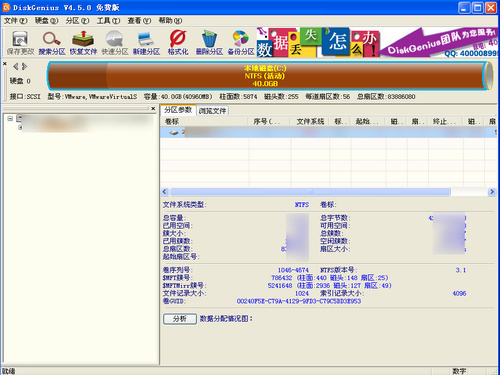This screenshot has width=500, height=375.
Task: Click the index record size 4096 value
Action: (459, 293)
